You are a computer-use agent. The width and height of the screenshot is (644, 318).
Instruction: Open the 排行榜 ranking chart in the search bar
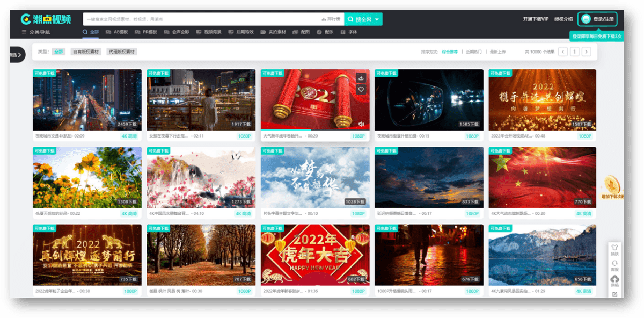click(x=331, y=19)
